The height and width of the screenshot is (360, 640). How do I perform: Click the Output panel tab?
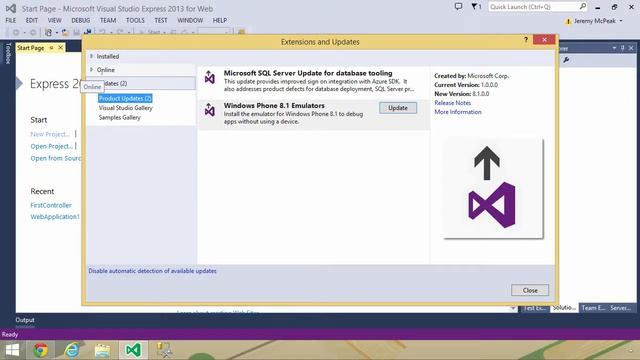coord(25,320)
